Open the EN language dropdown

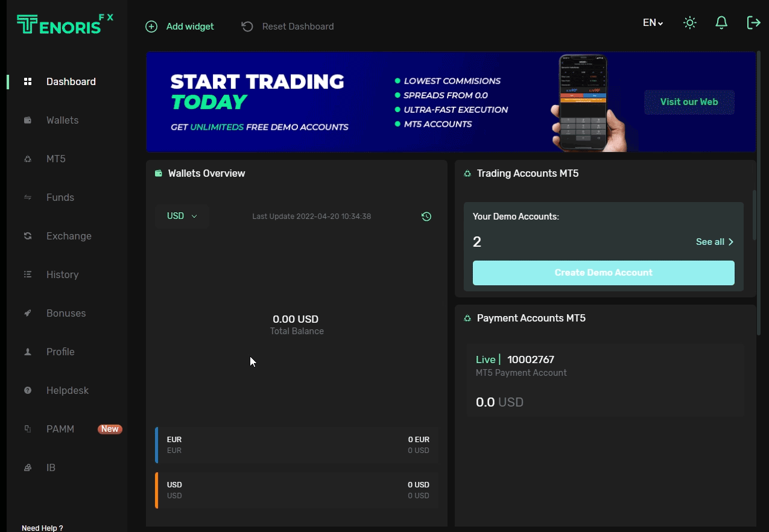[x=653, y=23]
